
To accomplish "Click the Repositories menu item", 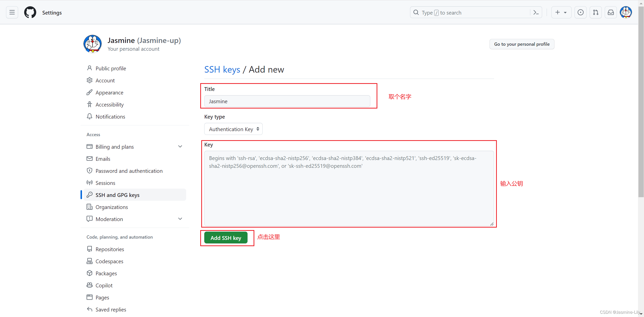I will coord(110,248).
